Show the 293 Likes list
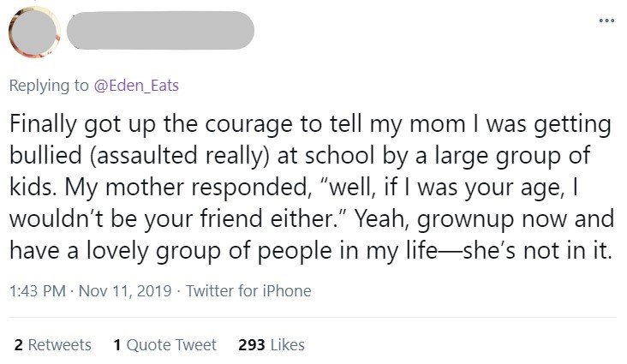Screen dimensions: 627x364 point(271,344)
